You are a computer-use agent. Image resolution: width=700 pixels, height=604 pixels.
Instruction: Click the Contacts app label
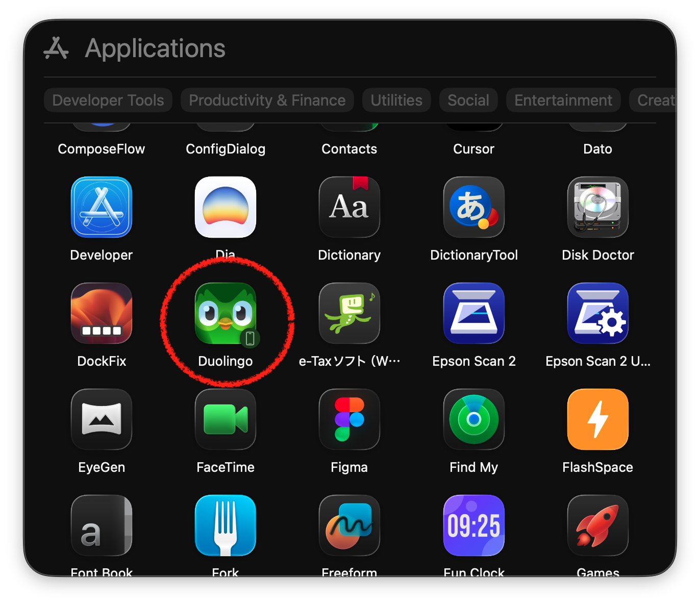click(349, 149)
